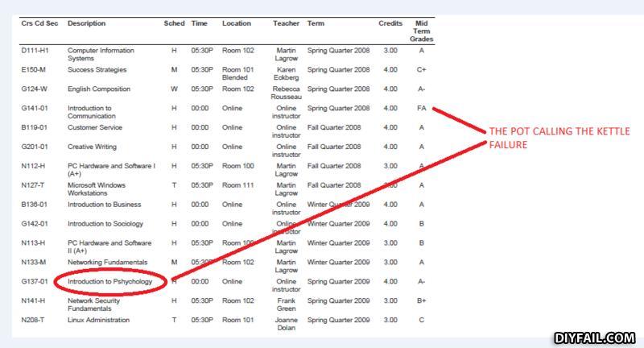Click the C+ grade for Success Strategies
The image size is (644, 348).
click(x=421, y=70)
